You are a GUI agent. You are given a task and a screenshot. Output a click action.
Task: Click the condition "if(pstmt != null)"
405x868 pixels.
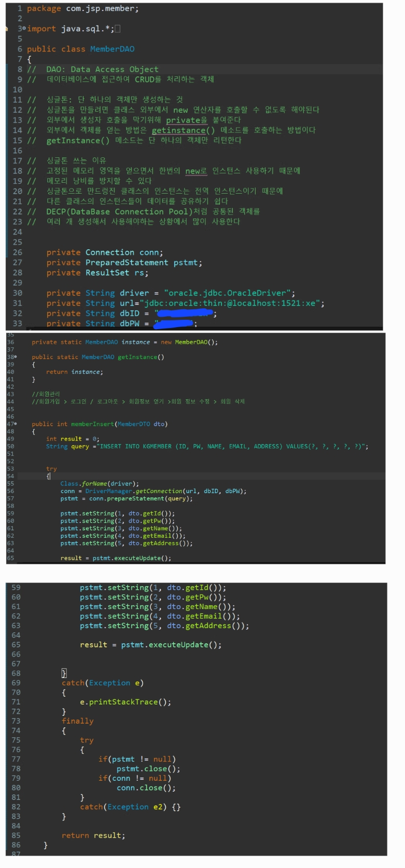[x=137, y=759]
